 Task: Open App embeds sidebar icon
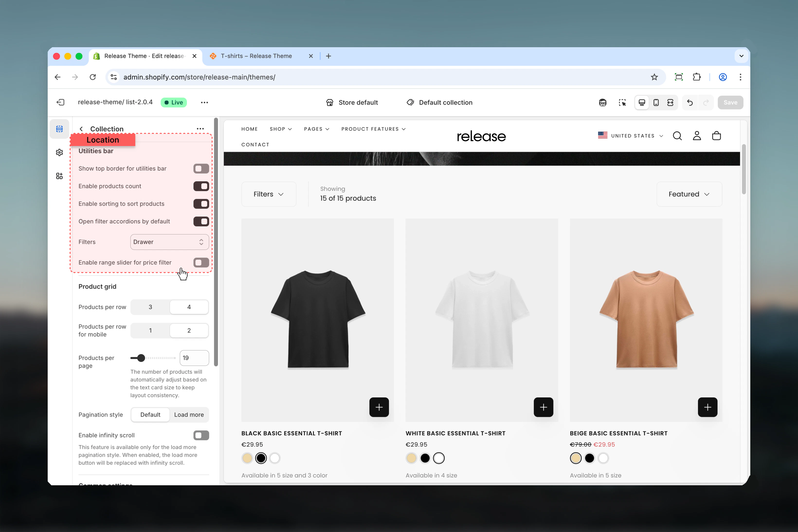click(59, 176)
